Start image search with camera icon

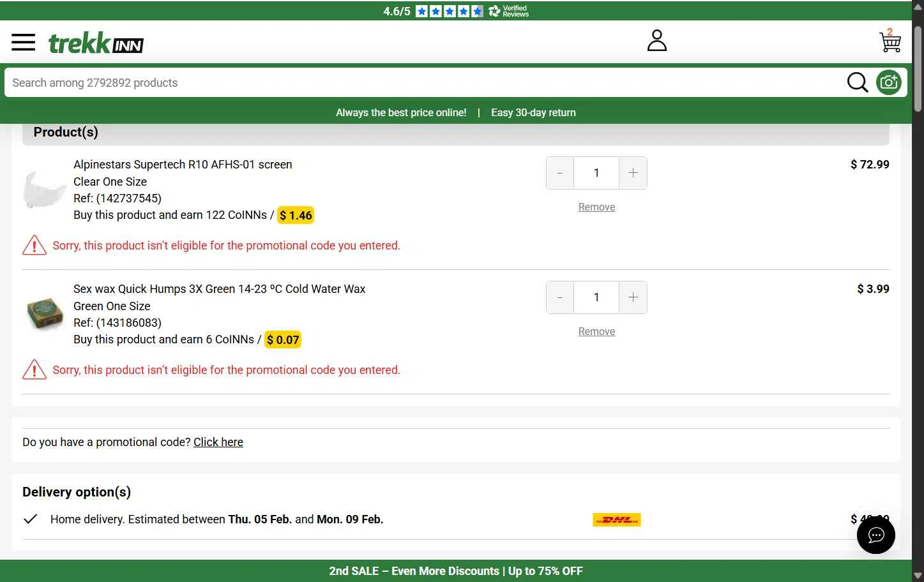click(889, 82)
